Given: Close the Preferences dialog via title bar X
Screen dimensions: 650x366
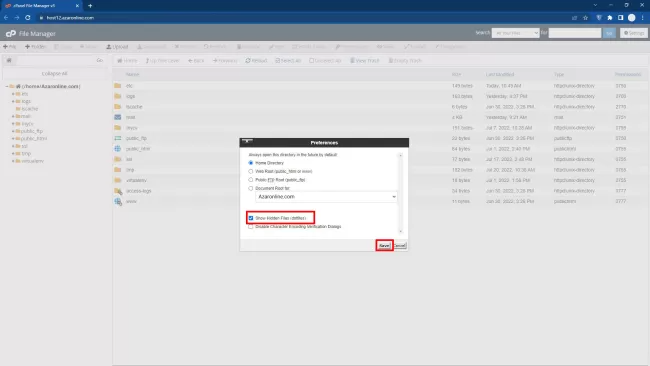Looking at the screenshot, I should click(247, 141).
